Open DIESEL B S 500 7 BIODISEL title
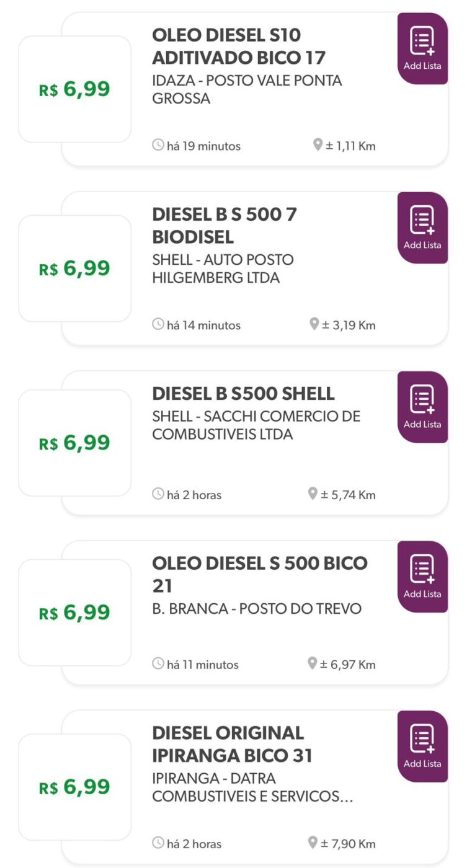This screenshot has width=467, height=868. [225, 226]
